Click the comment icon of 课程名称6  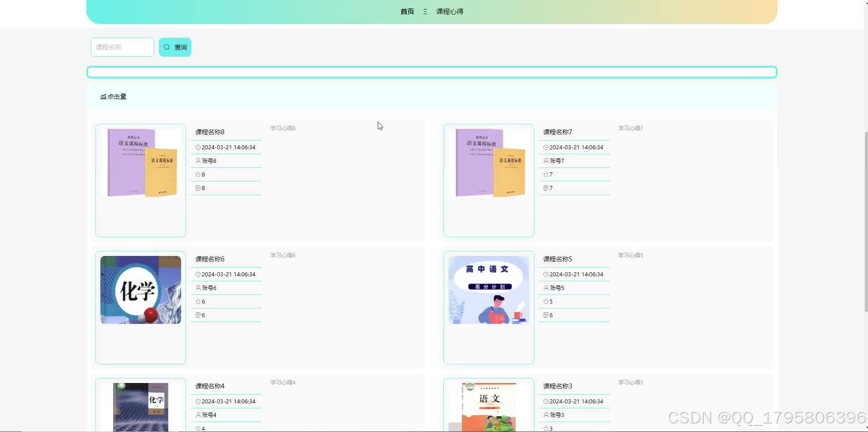tap(198, 315)
